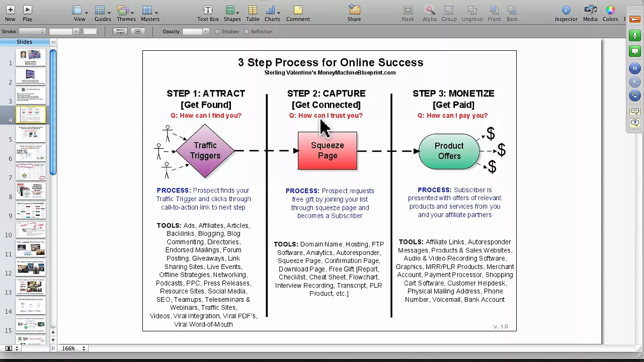Select the Product Offers green shape
The width and height of the screenshot is (644, 362).
pos(449,151)
